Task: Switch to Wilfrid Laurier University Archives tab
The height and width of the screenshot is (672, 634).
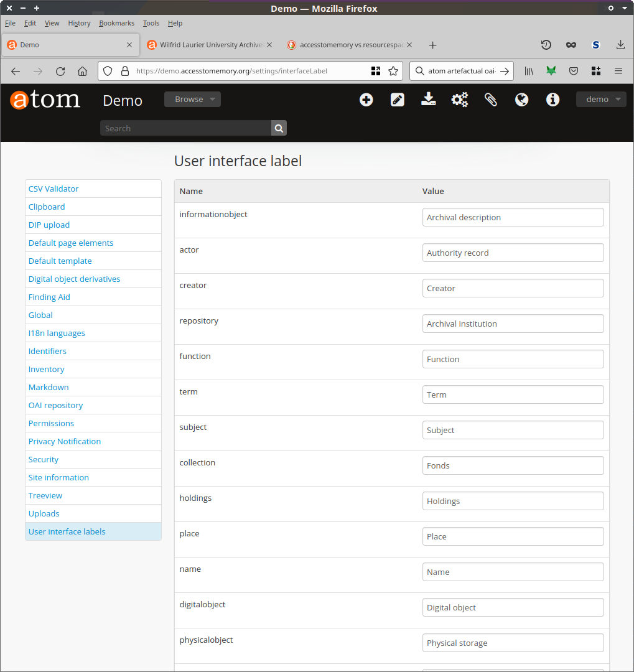Action: tap(208, 45)
